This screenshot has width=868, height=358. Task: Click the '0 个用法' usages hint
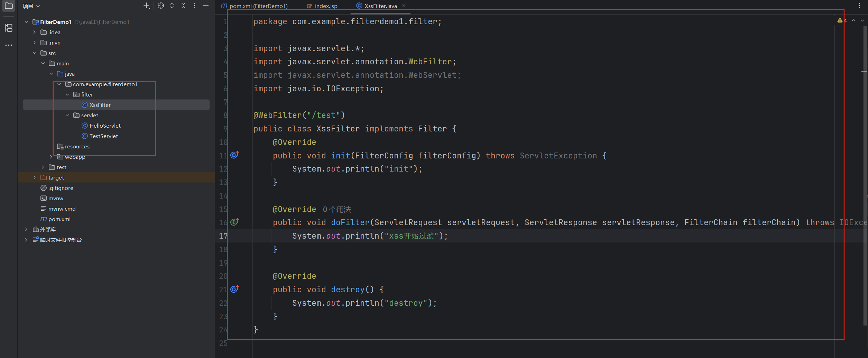point(337,209)
